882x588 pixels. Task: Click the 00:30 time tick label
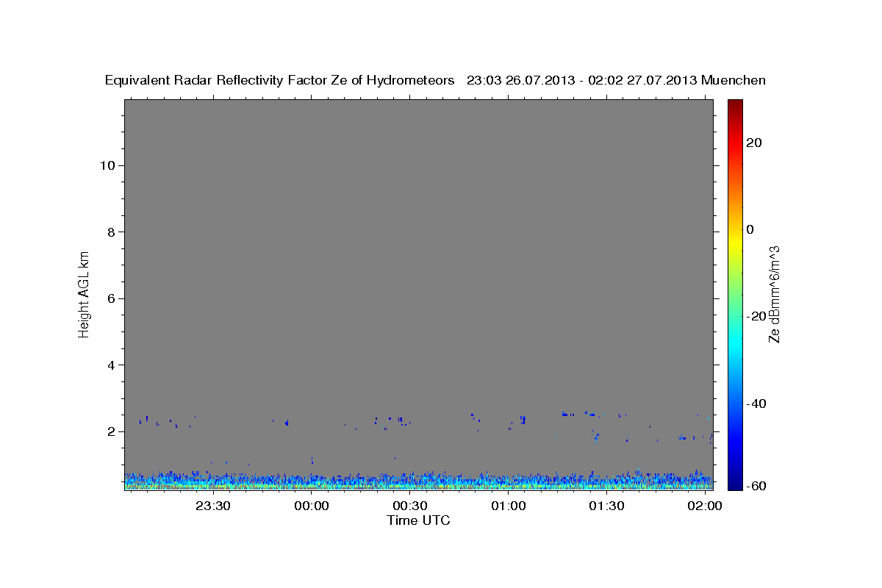coord(409,506)
